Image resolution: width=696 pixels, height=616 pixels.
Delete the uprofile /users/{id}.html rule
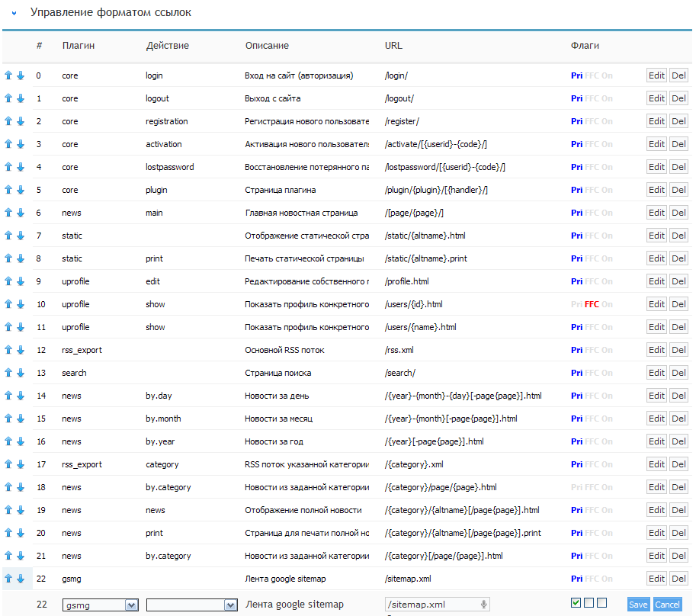[x=678, y=304]
